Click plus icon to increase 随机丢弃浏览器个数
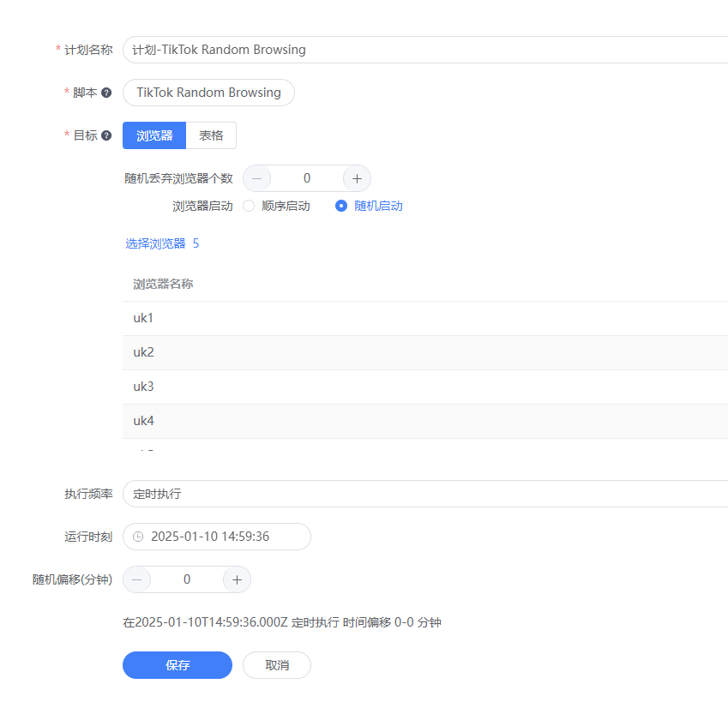Viewport: 728px width, 708px height. tap(357, 178)
